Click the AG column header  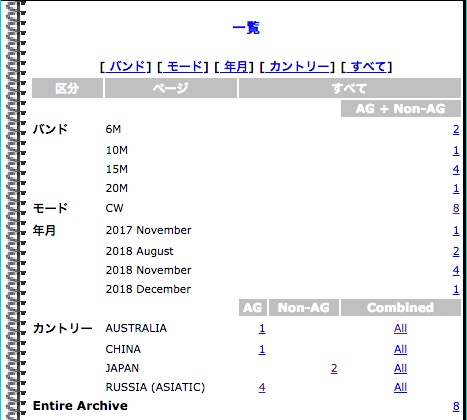[x=253, y=308]
